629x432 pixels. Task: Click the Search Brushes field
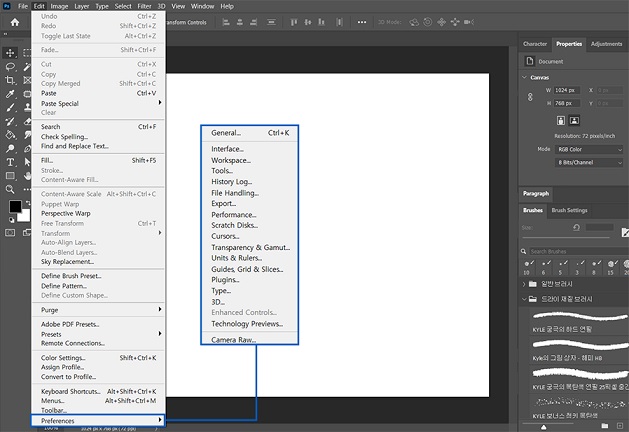[x=578, y=251]
